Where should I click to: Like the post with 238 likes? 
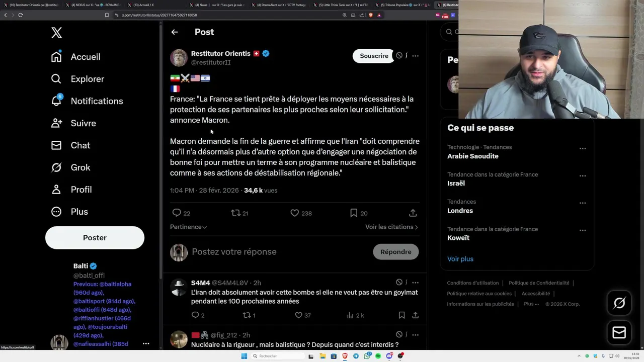coord(295,213)
